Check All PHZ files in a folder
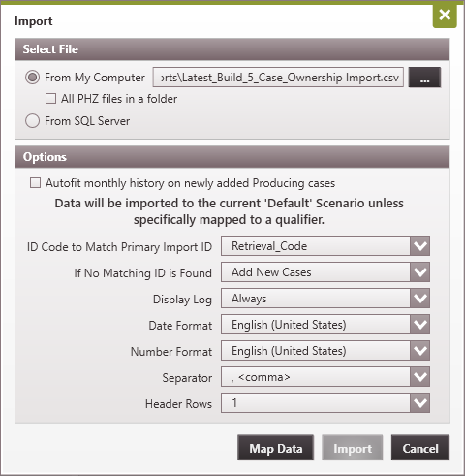The image size is (465, 476). point(50,99)
